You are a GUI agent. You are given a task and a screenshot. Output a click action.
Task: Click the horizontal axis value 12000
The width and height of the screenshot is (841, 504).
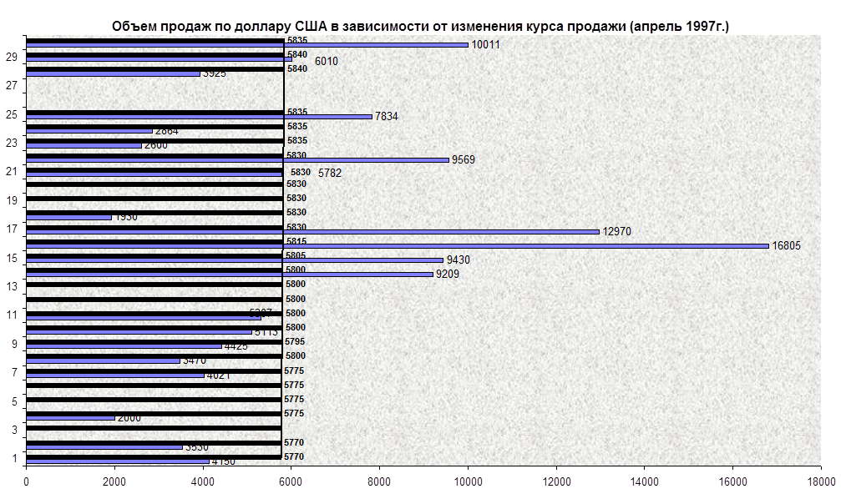556,481
